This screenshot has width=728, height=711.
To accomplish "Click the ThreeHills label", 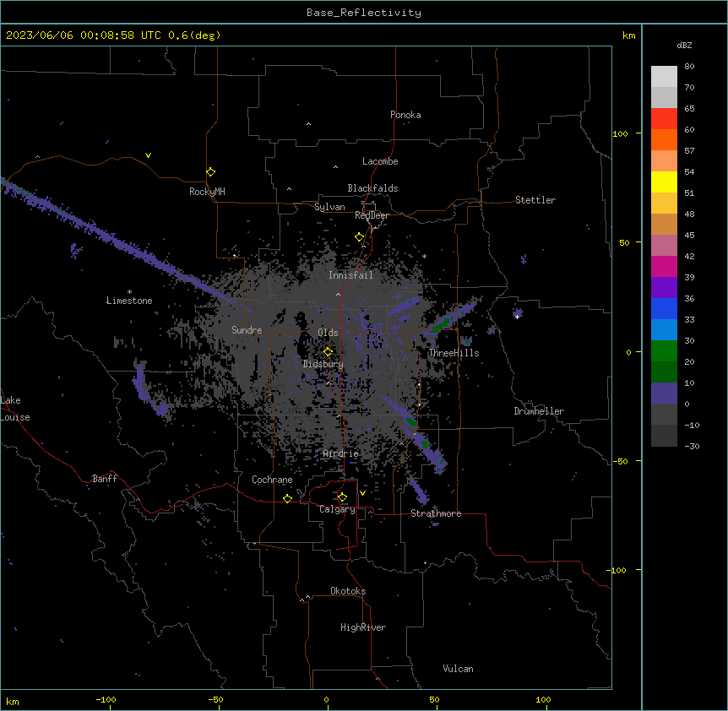I will [454, 353].
